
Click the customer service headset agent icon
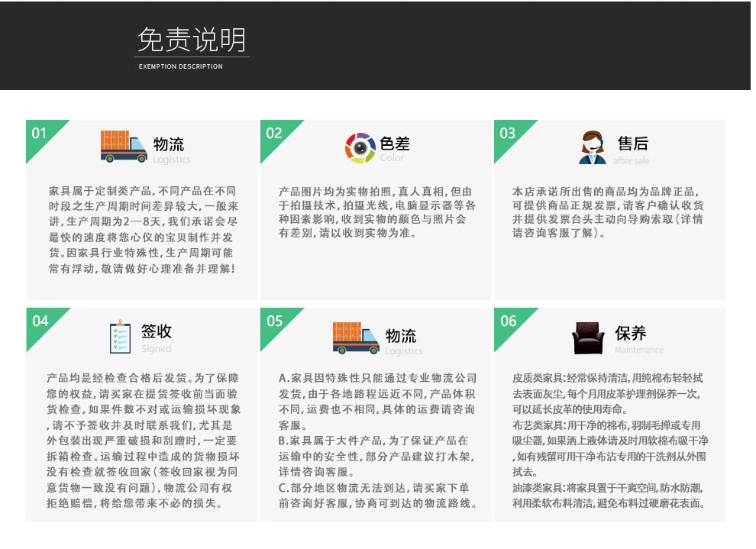592,147
